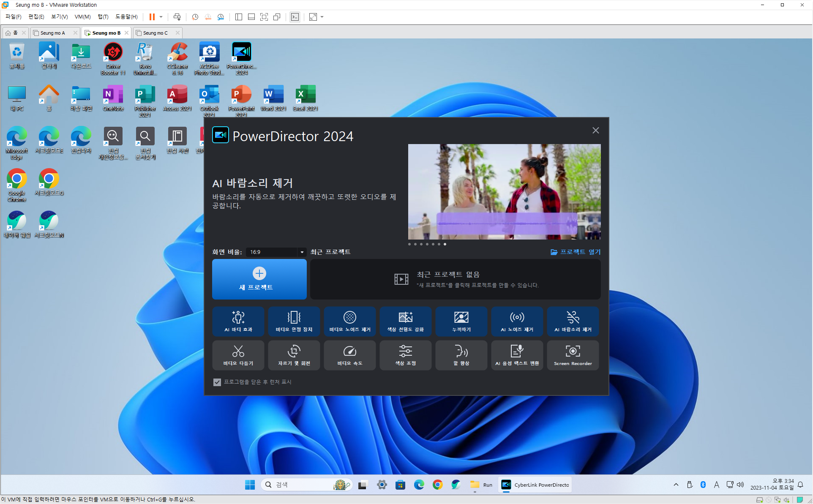Launch 비디오 안정 장치 tool
This screenshot has width=813, height=504.
(x=294, y=321)
